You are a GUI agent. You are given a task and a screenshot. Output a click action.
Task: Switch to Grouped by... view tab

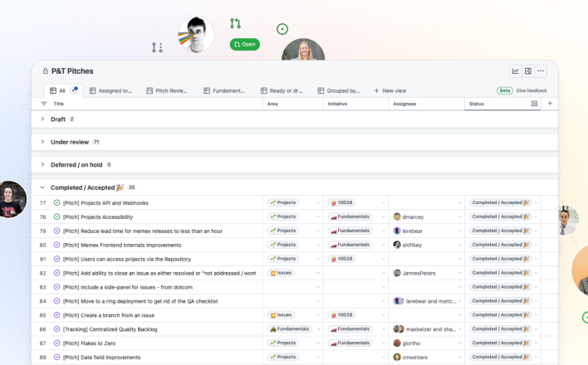[x=339, y=90]
